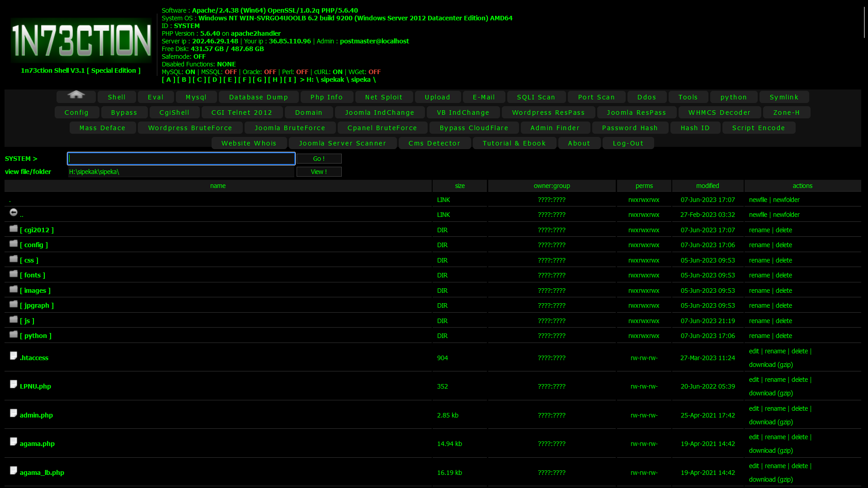Image resolution: width=868 pixels, height=488 pixels.
Task: Click the agama.php file icon
Action: tap(14, 441)
